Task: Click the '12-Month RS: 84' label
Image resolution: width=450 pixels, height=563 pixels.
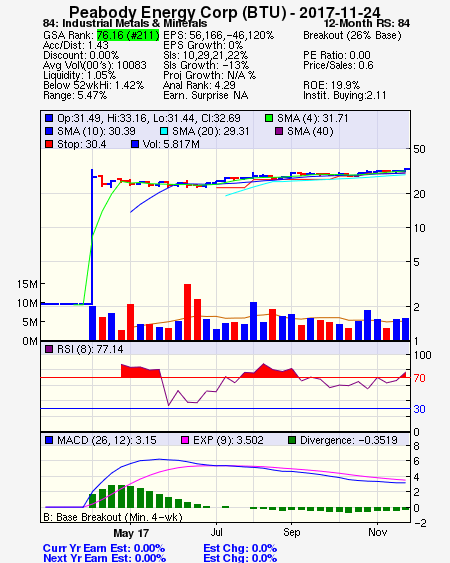Action: 367,23
